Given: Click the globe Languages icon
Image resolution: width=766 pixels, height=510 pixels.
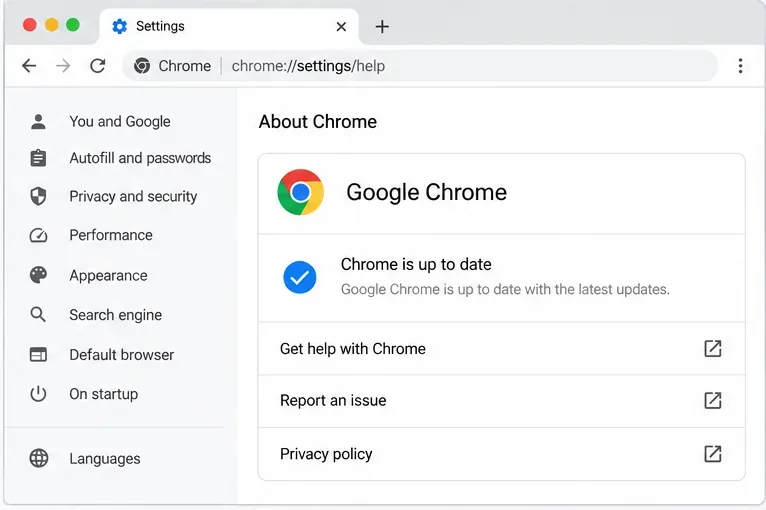Looking at the screenshot, I should point(39,458).
